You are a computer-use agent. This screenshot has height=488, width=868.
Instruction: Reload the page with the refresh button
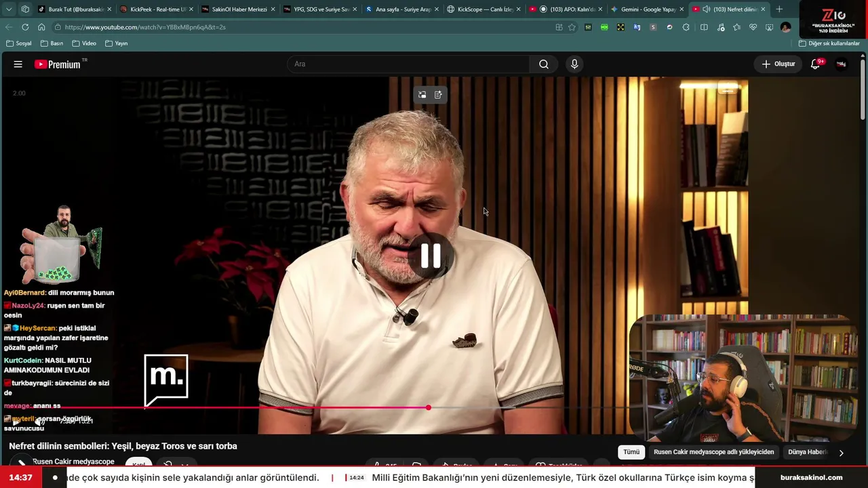tap(25, 27)
